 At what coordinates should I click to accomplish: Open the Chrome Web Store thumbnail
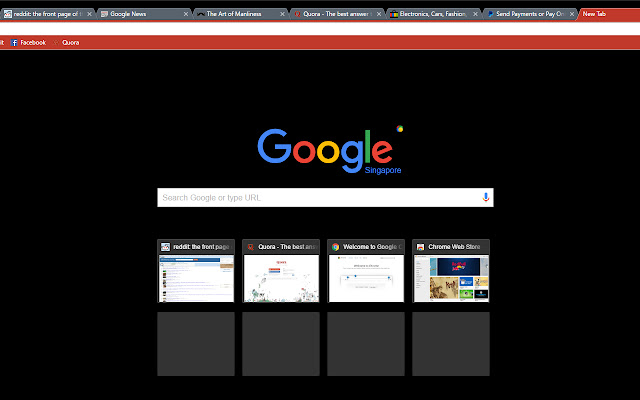(x=451, y=271)
